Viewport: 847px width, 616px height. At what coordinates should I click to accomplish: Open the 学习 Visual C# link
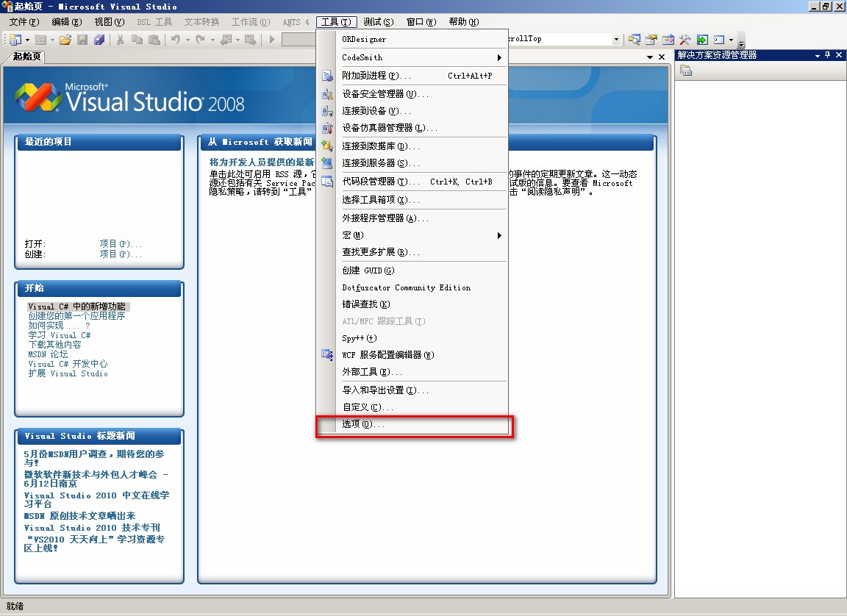pos(60,335)
